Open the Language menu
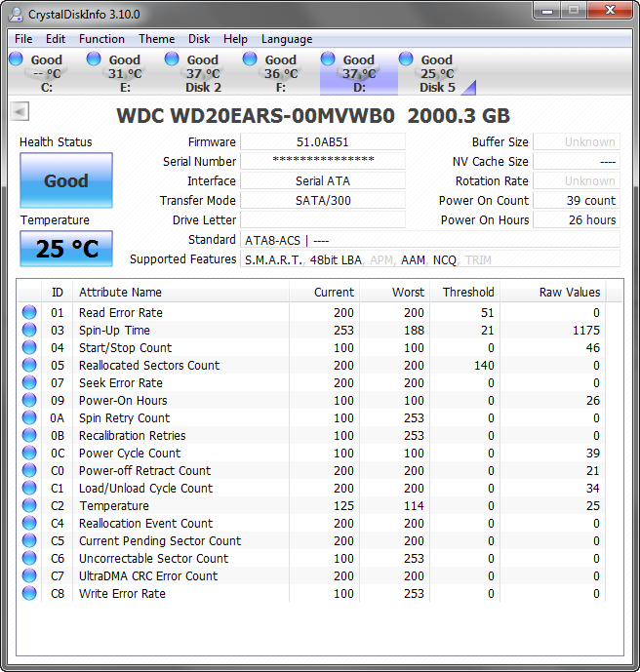640x672 pixels. (287, 39)
